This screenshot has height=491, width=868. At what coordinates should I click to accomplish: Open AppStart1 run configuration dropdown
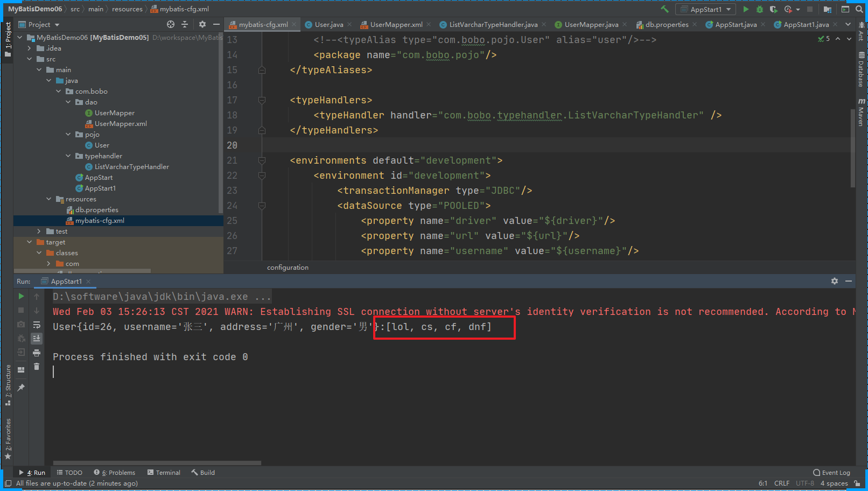pos(705,9)
